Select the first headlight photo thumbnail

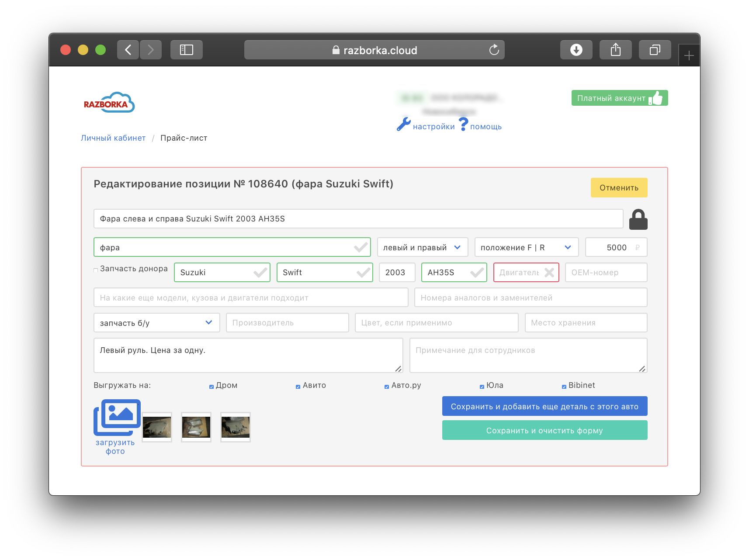point(157,427)
